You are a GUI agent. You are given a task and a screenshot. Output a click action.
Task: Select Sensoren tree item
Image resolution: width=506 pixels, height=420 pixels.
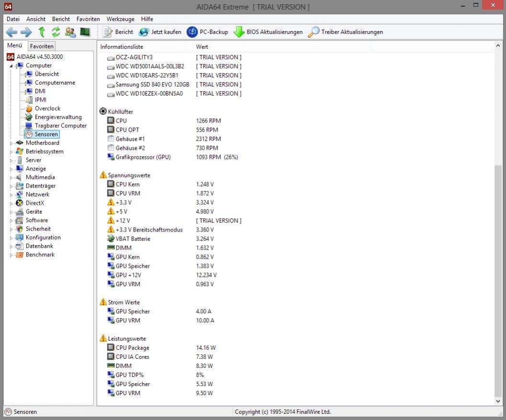pos(42,134)
